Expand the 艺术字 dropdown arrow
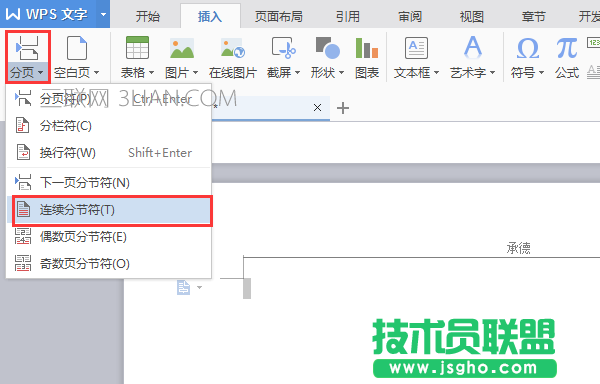Image resolution: width=600 pixels, height=384 pixels. click(492, 72)
